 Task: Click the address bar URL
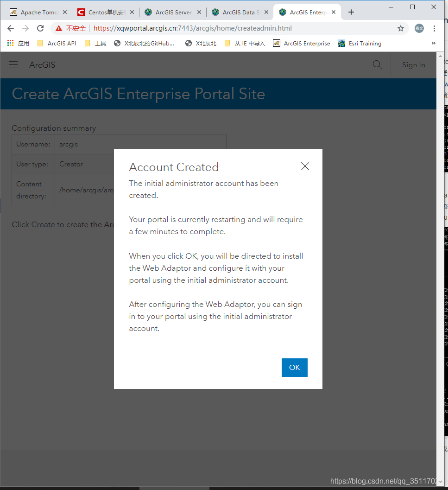(192, 28)
